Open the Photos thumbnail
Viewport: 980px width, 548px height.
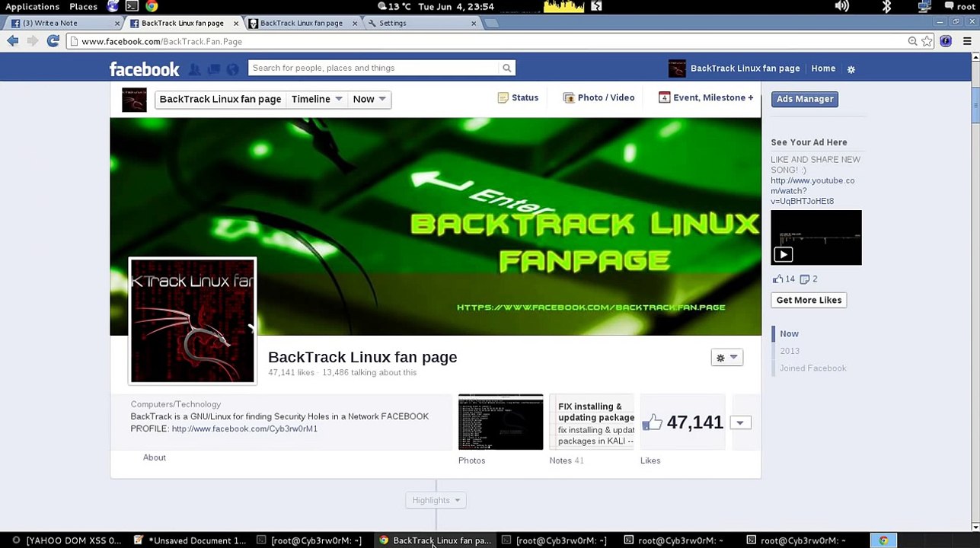[x=501, y=422]
